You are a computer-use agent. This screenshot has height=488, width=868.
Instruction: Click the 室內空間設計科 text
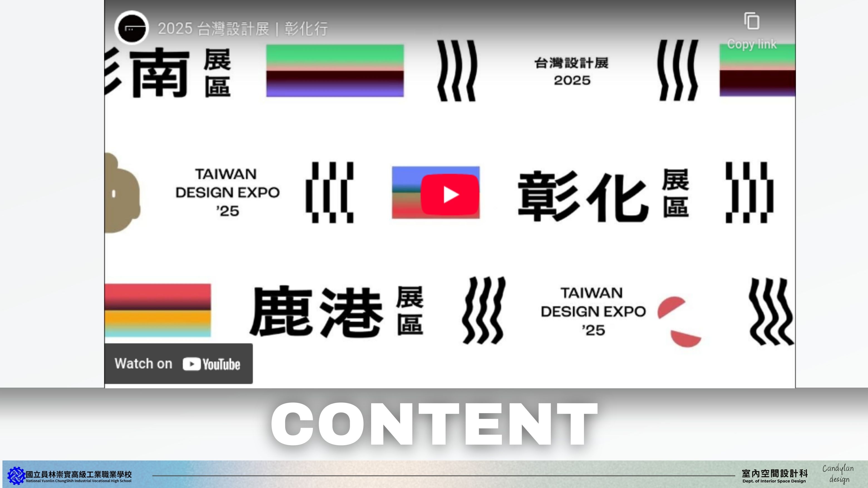click(x=775, y=474)
